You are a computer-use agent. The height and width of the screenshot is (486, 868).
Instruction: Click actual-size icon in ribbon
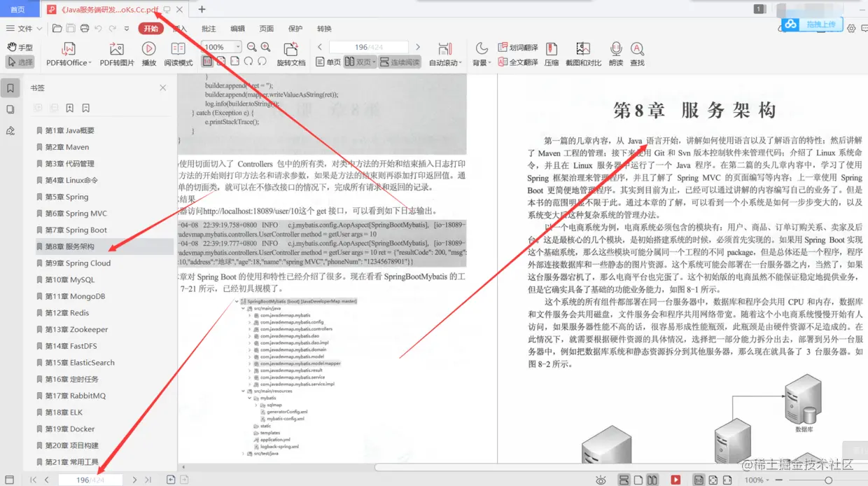click(208, 62)
